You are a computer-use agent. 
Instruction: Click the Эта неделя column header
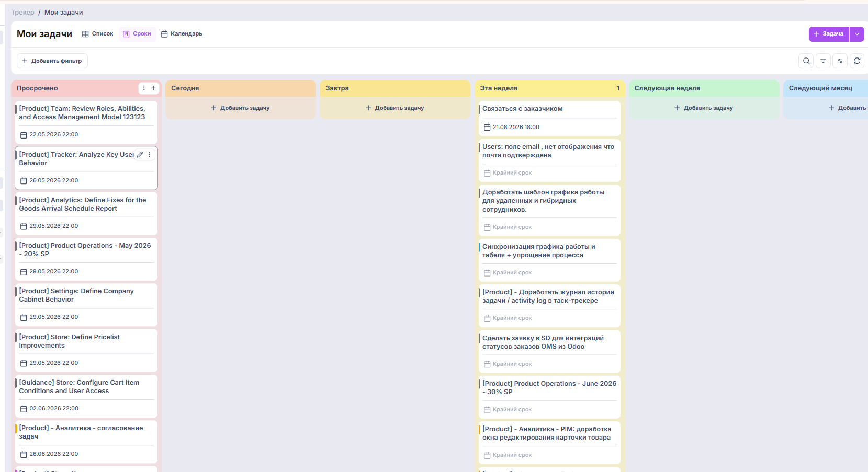click(x=549, y=88)
